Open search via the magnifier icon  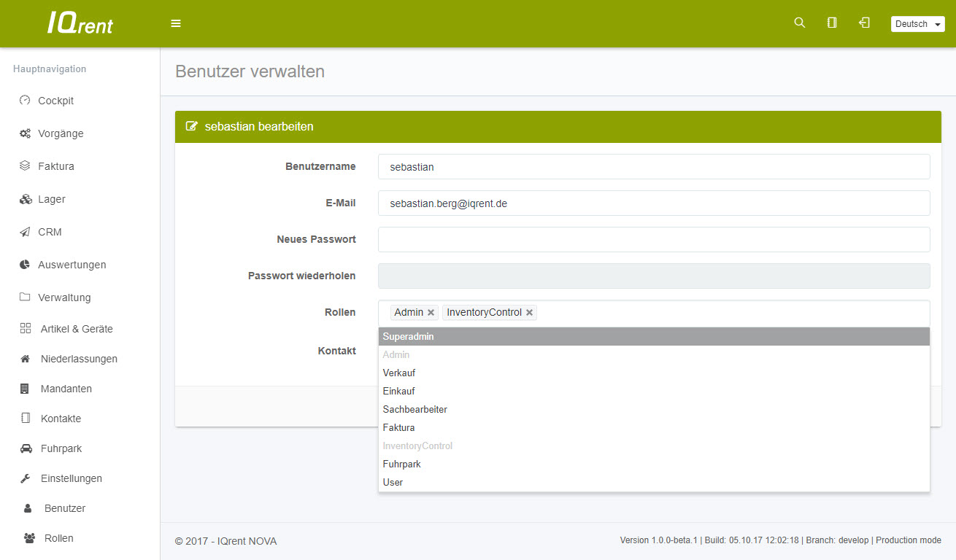[799, 23]
